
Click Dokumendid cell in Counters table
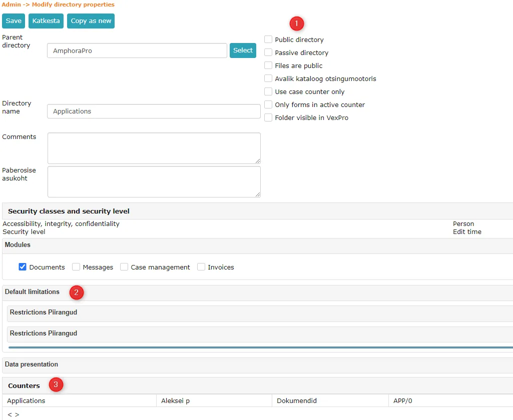(x=330, y=400)
